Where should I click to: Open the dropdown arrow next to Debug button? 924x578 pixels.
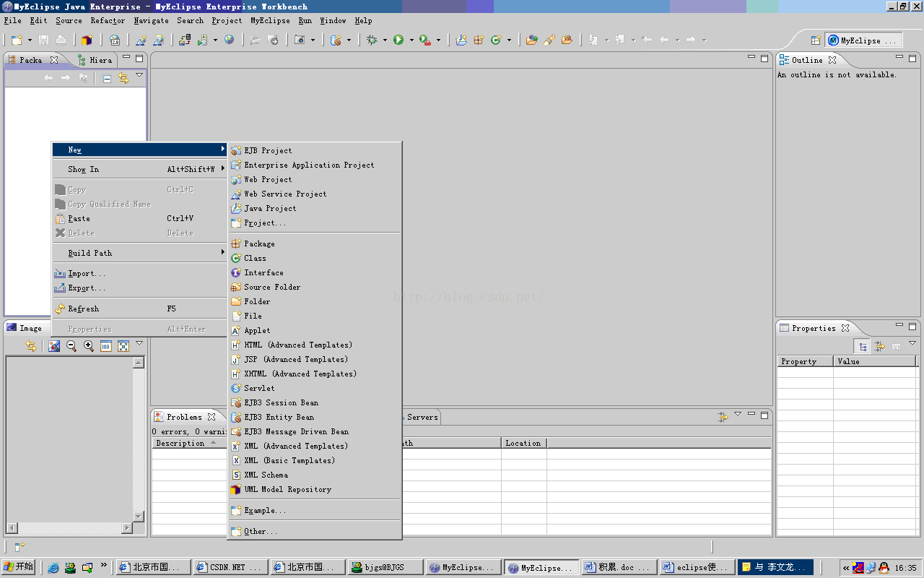pyautogui.click(x=385, y=40)
